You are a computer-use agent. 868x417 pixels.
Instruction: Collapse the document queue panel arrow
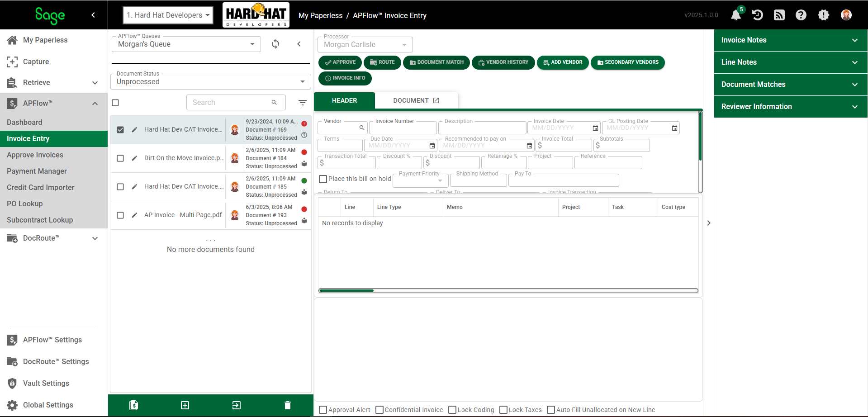coord(299,44)
